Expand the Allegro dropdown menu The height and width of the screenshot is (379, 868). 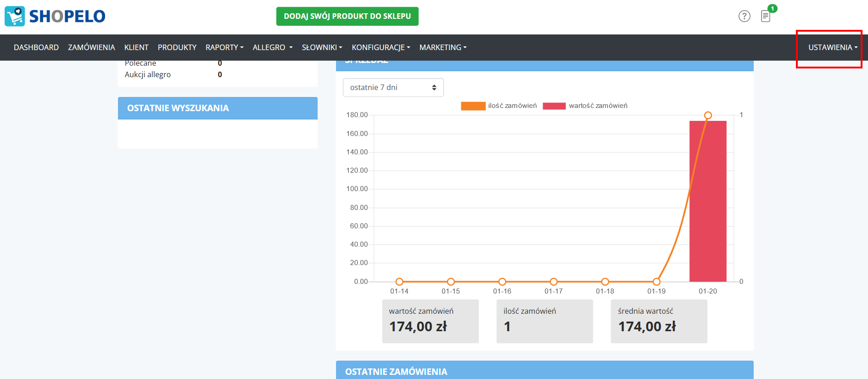[x=272, y=47]
